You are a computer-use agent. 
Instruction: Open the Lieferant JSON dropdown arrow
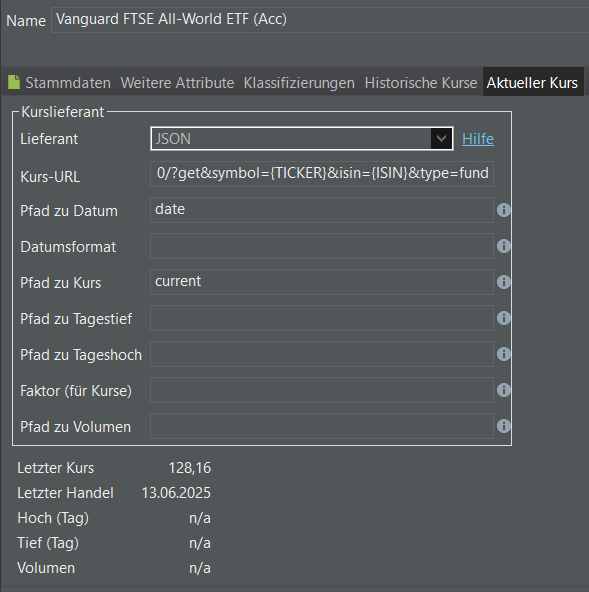coord(441,139)
